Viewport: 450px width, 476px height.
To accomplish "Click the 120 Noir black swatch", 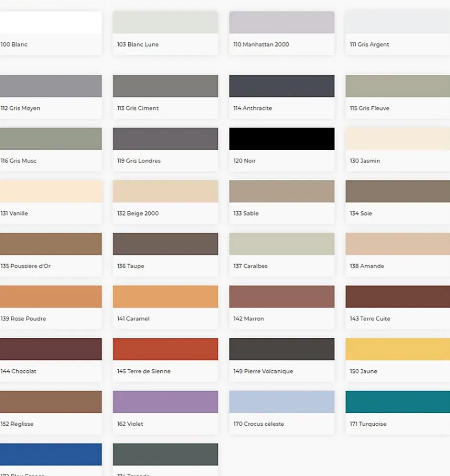I will click(281, 139).
